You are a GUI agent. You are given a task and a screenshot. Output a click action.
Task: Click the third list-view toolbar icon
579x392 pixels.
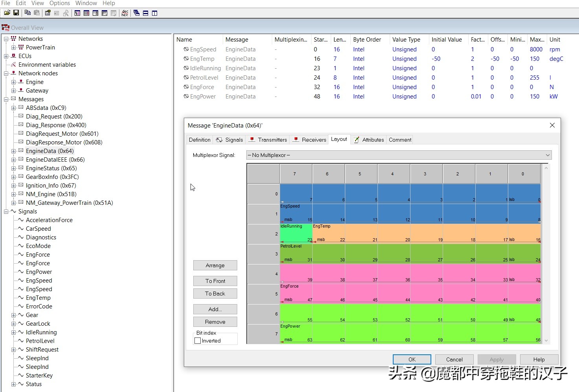(x=95, y=13)
